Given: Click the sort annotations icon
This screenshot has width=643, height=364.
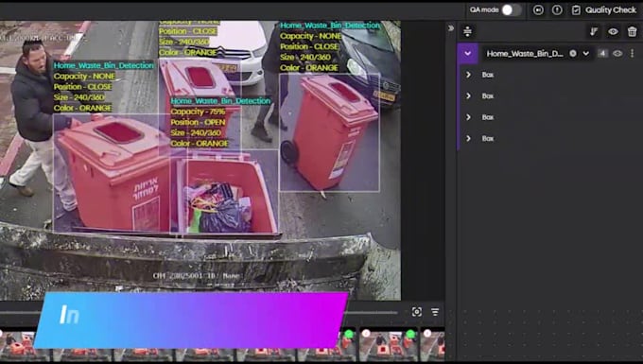Looking at the screenshot, I should [x=594, y=31].
